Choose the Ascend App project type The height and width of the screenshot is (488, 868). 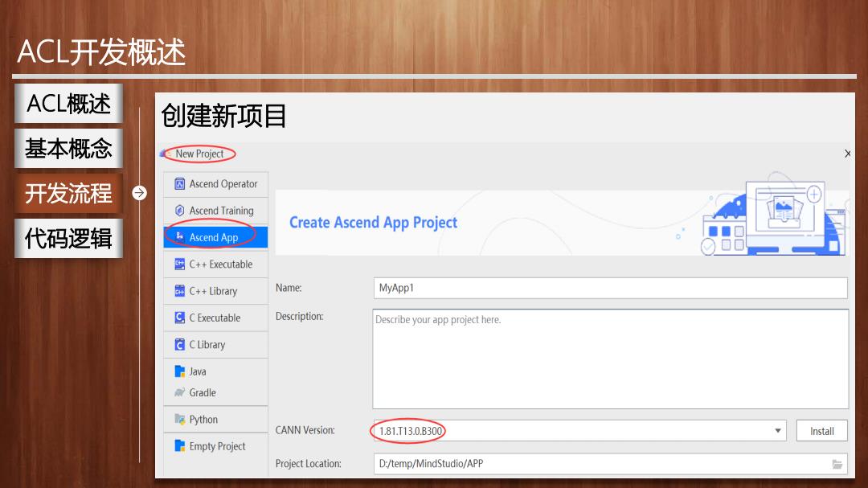(x=216, y=237)
